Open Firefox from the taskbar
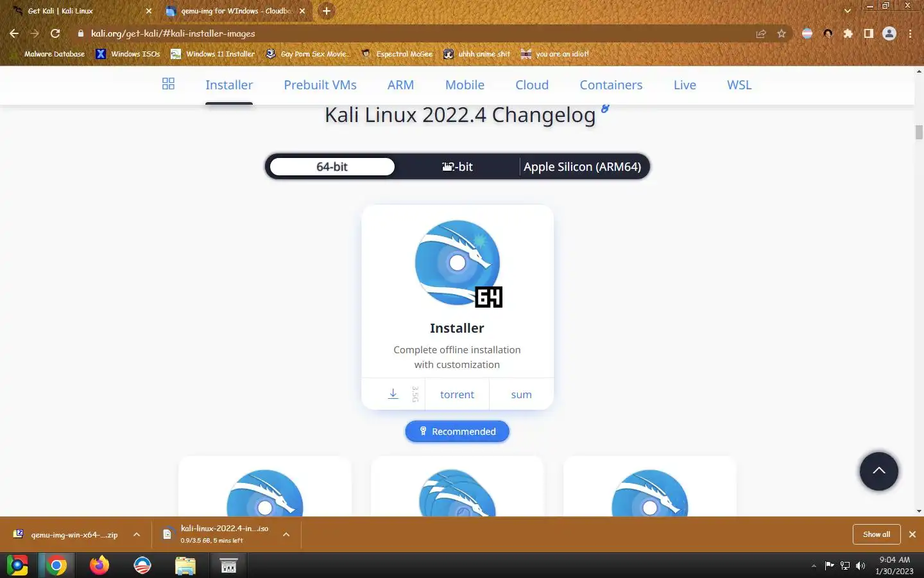The image size is (924, 578). pyautogui.click(x=99, y=565)
